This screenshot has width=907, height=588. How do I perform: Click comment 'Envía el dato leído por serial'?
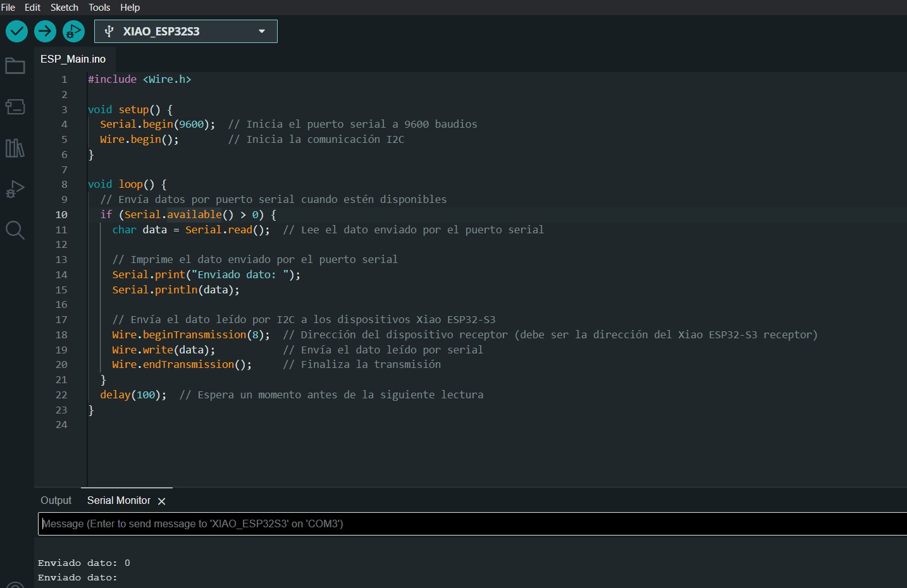383,350
